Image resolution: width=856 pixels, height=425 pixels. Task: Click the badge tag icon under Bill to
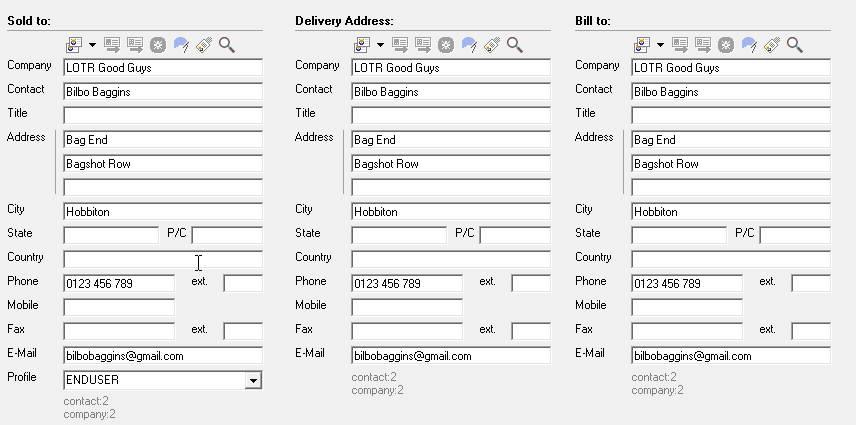pyautogui.click(x=772, y=45)
